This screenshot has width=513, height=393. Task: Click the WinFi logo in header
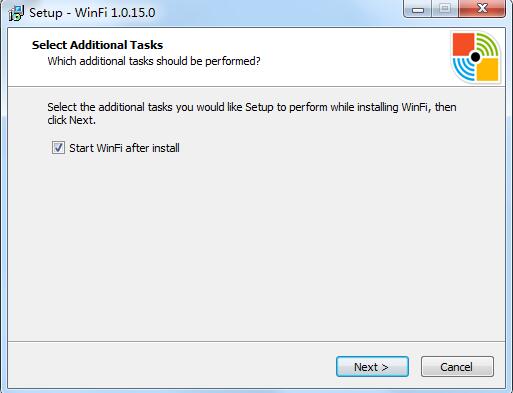pyautogui.click(x=476, y=57)
